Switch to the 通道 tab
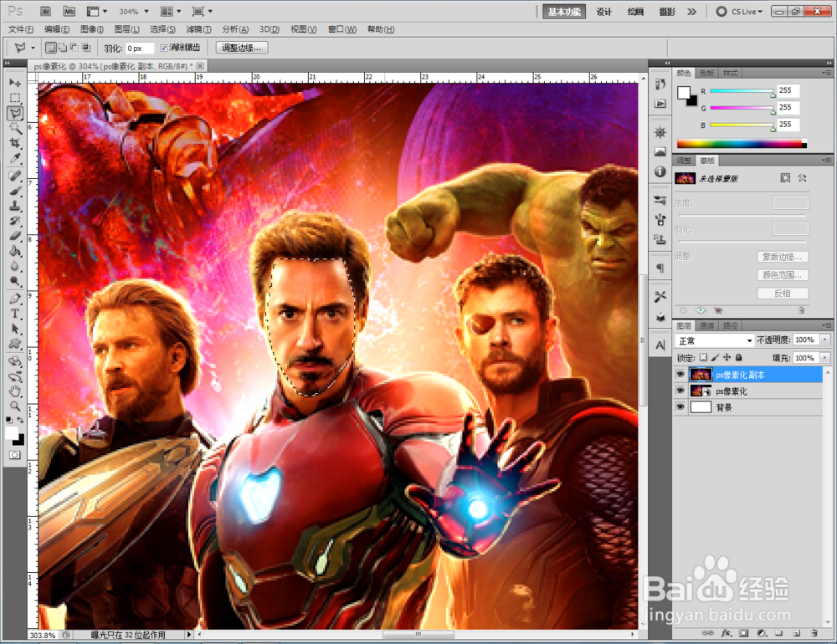This screenshot has width=837, height=644. point(706,325)
